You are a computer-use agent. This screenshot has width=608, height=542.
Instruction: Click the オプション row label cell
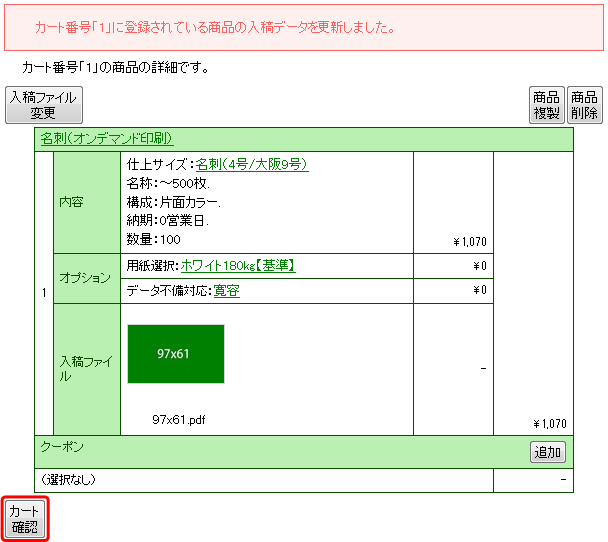(x=86, y=278)
